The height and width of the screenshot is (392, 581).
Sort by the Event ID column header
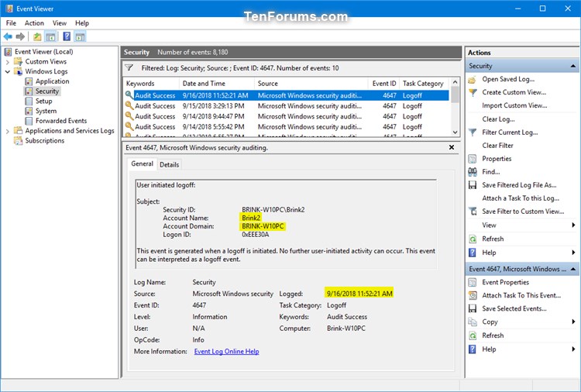coord(384,84)
